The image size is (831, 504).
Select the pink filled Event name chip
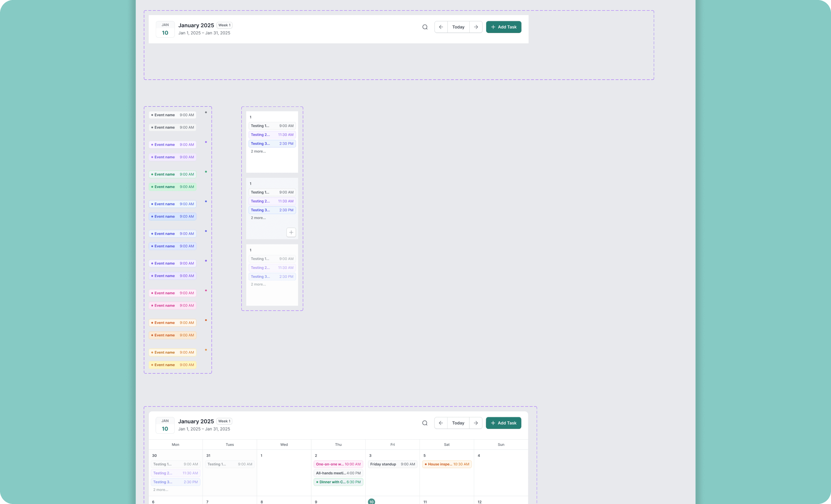(173, 306)
